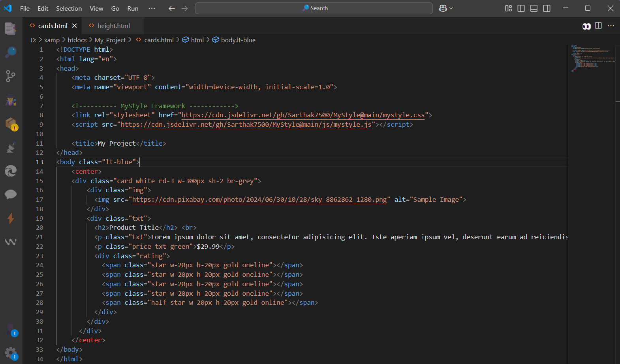Click the Manage gear icon
This screenshot has height=364, width=620.
click(x=11, y=353)
